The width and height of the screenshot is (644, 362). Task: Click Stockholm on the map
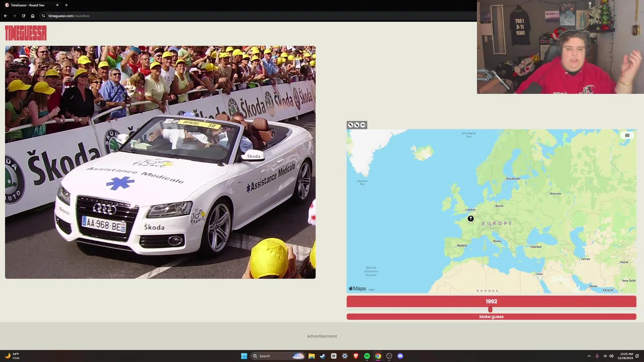[513, 178]
